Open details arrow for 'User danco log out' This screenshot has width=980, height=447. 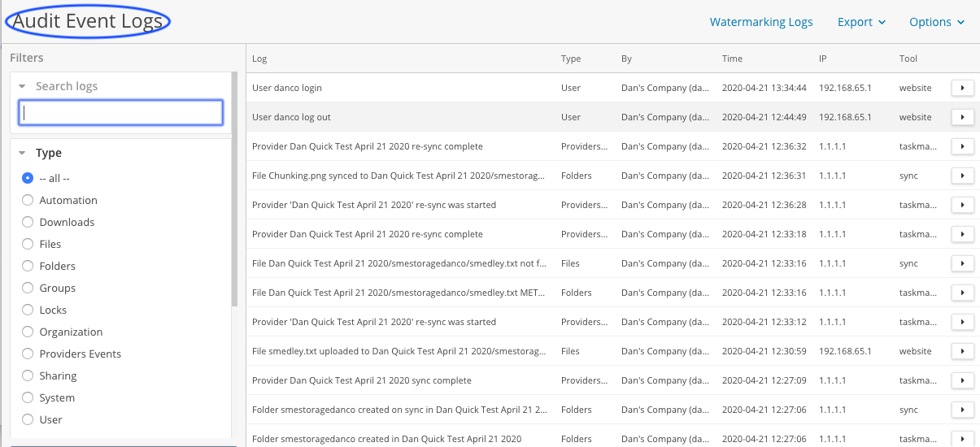(x=962, y=117)
